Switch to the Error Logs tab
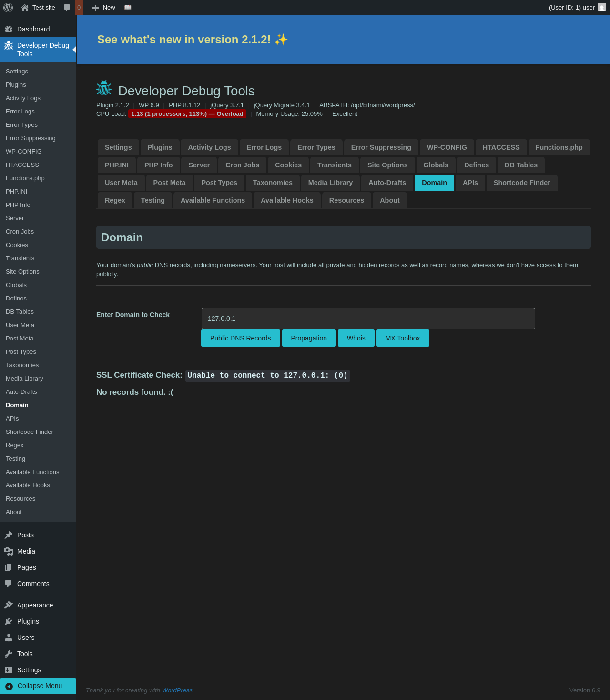610x700 pixels. point(264,147)
